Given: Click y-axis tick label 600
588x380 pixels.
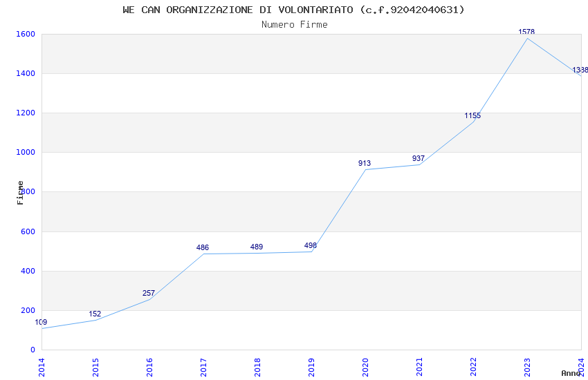Looking at the screenshot, I should (28, 231).
